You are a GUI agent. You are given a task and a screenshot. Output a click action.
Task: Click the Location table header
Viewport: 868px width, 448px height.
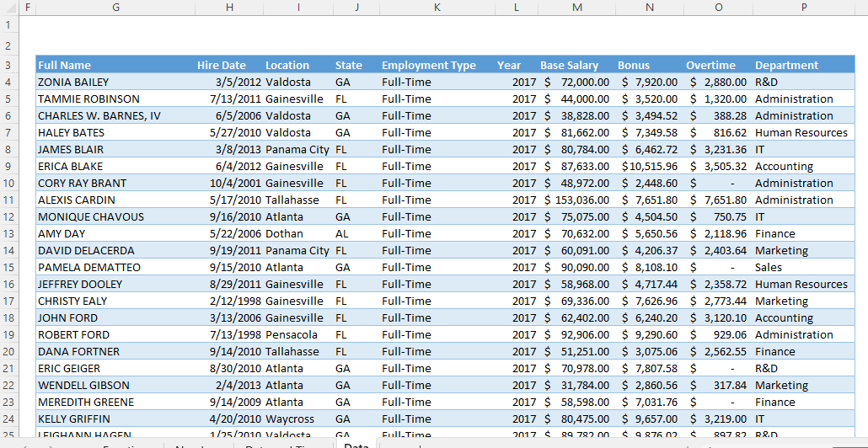298,66
